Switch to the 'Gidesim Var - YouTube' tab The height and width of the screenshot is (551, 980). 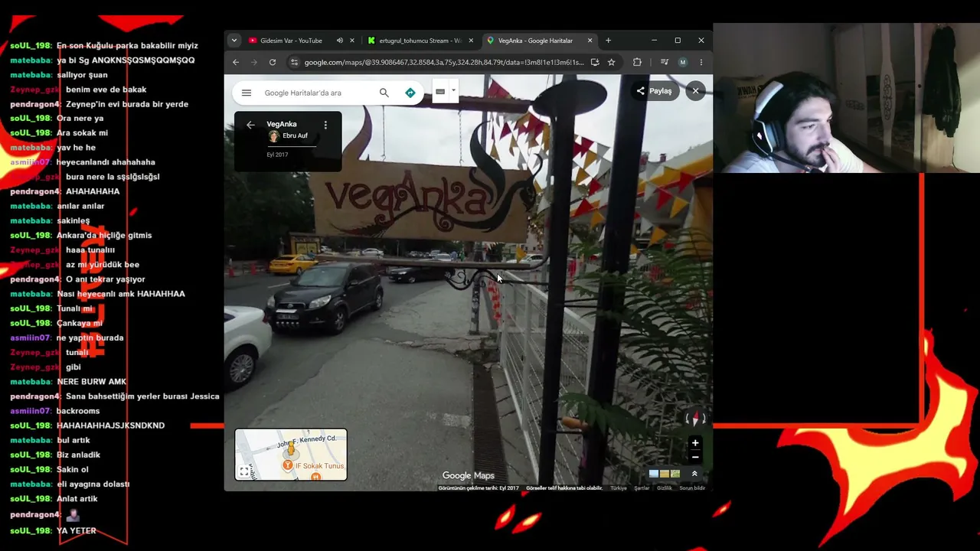(291, 41)
